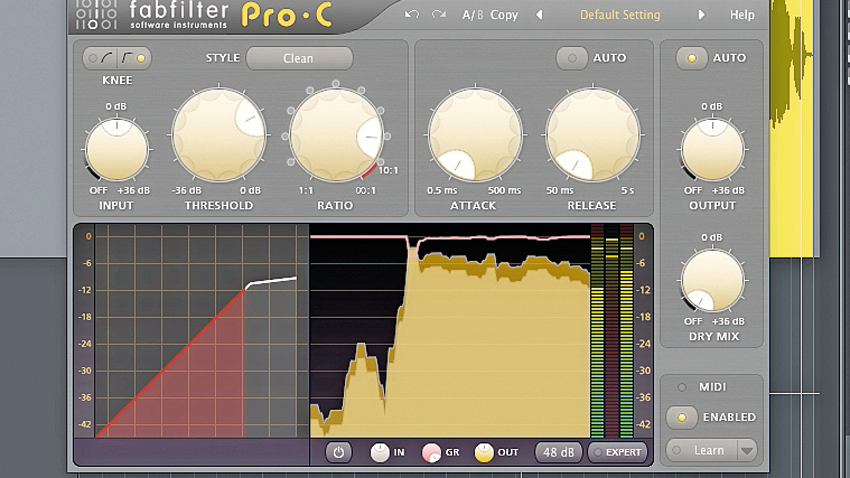Viewport: 850px width, 478px height.
Task: Click the Ratio knob
Action: [336, 134]
